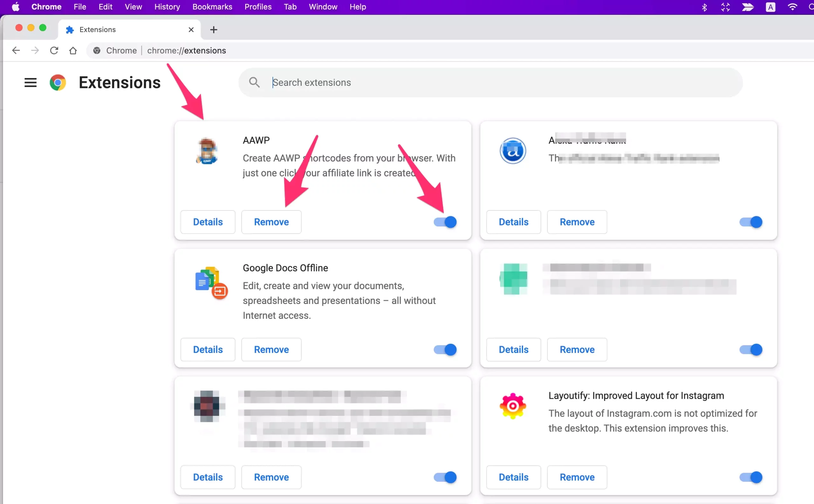Click the Google Docs Offline title text

(285, 268)
